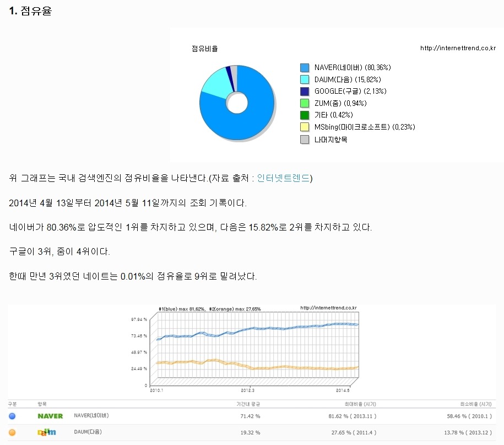Click DAUM average value '19.32 %'
The width and height of the screenshot is (504, 445).
[x=250, y=433]
